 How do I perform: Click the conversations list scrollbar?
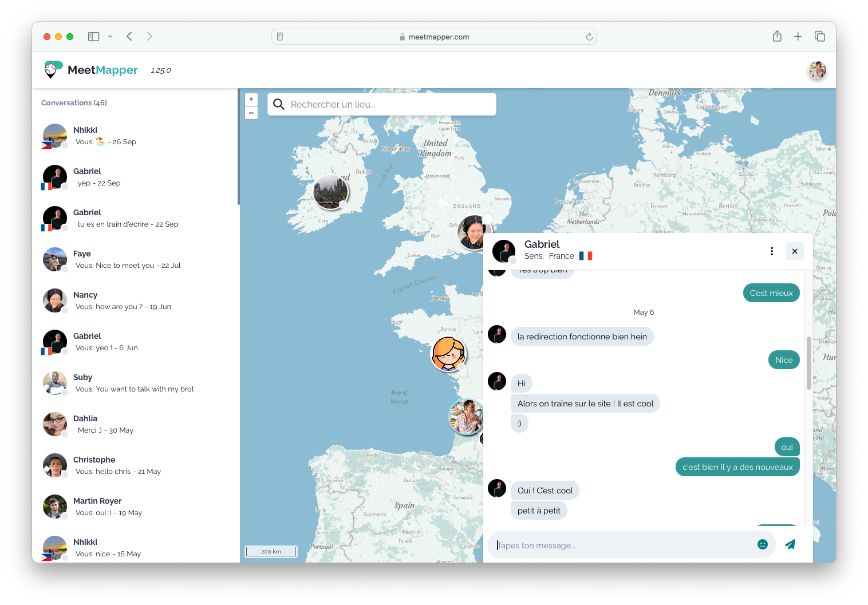tap(238, 147)
